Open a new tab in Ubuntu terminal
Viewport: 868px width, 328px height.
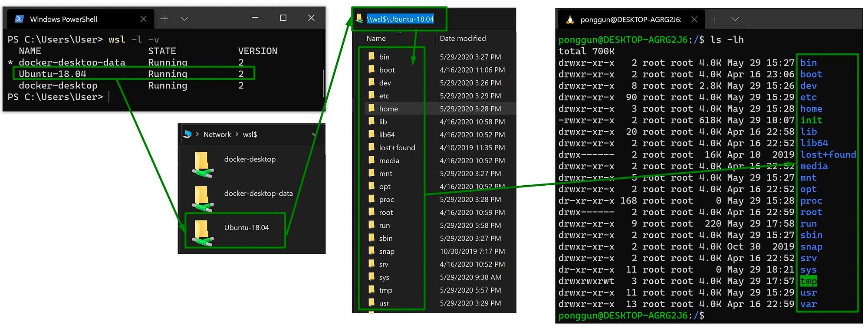[715, 19]
